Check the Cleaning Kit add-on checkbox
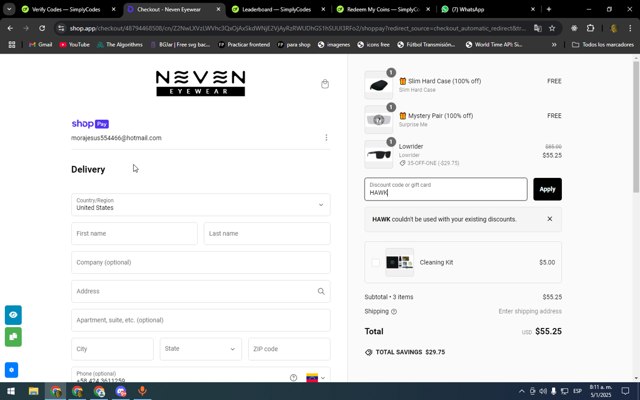Image resolution: width=640 pixels, height=400 pixels. [376, 262]
